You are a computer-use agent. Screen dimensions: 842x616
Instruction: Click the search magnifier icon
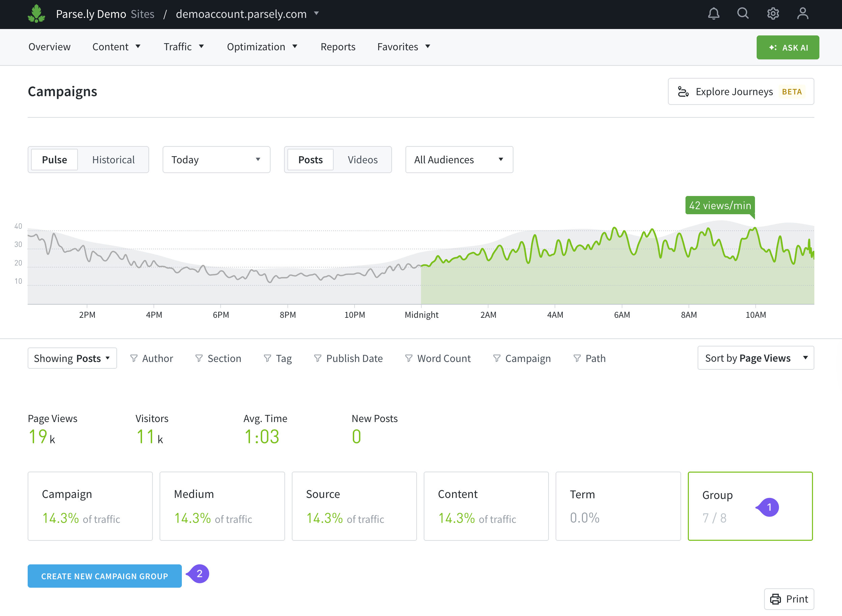[x=743, y=14]
